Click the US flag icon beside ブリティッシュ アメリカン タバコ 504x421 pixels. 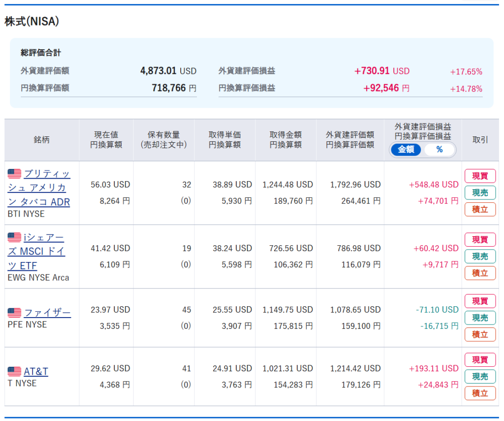(x=14, y=173)
